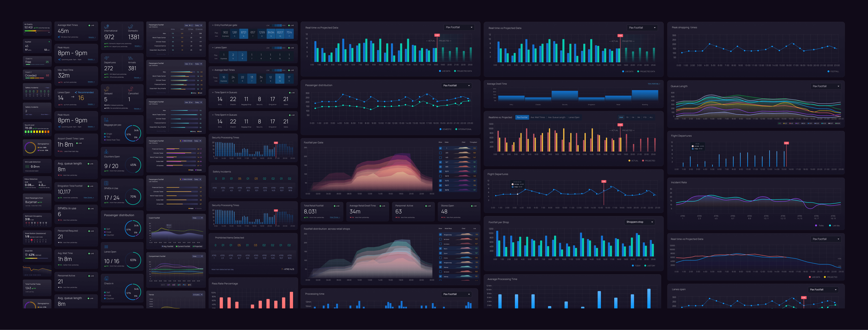
Task: Uncheck the Mochi retail shop checkbox
Action: point(440,249)
